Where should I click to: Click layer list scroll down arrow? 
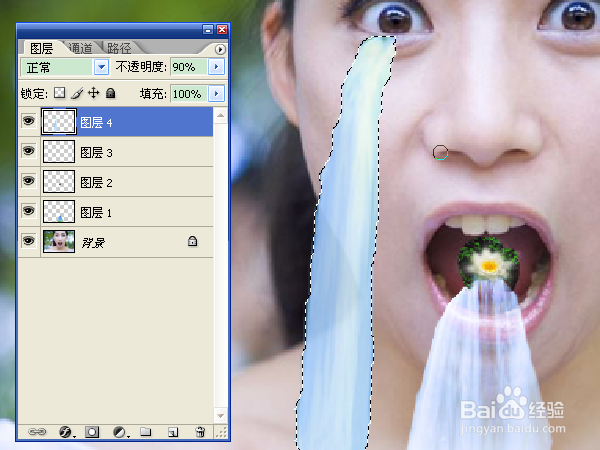(220, 415)
